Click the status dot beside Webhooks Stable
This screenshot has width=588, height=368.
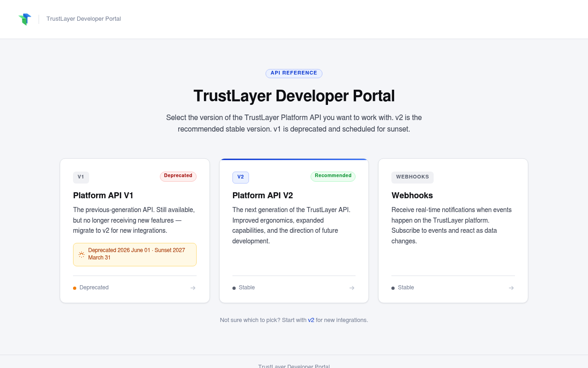pos(393,288)
